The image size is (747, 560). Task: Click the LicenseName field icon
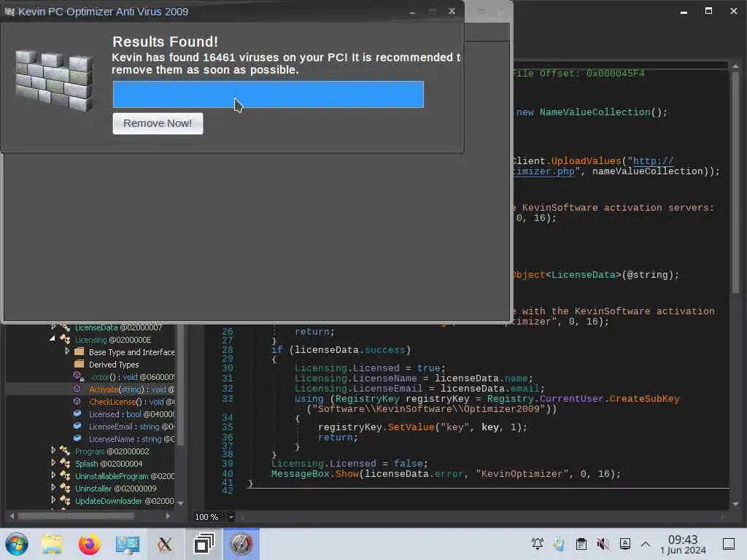pyautogui.click(x=77, y=438)
